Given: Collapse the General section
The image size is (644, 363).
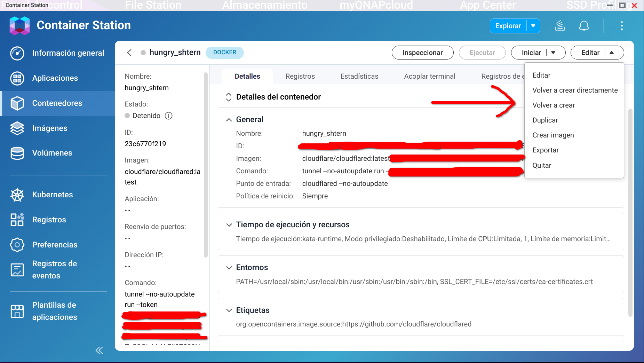Looking at the screenshot, I should tap(229, 120).
